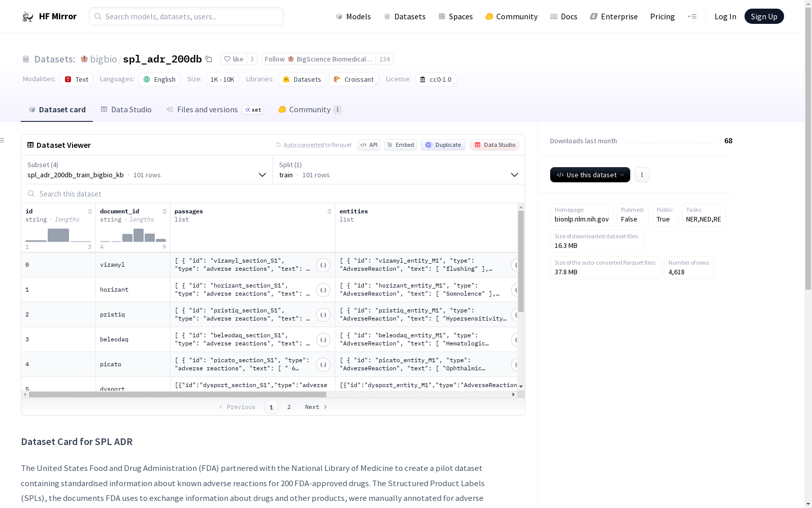Click the 1K - 10K size tag
Screen dimensions: 812x508
pos(222,79)
